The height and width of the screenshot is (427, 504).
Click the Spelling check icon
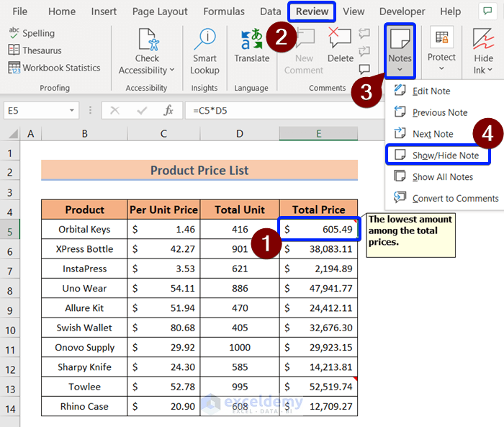(14, 33)
